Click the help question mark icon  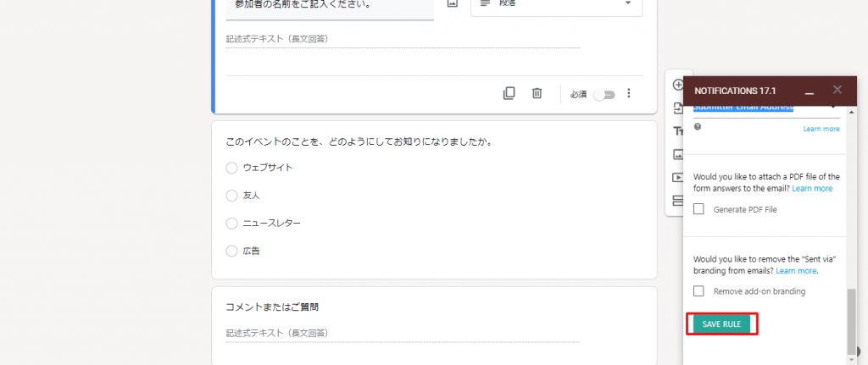(x=698, y=127)
